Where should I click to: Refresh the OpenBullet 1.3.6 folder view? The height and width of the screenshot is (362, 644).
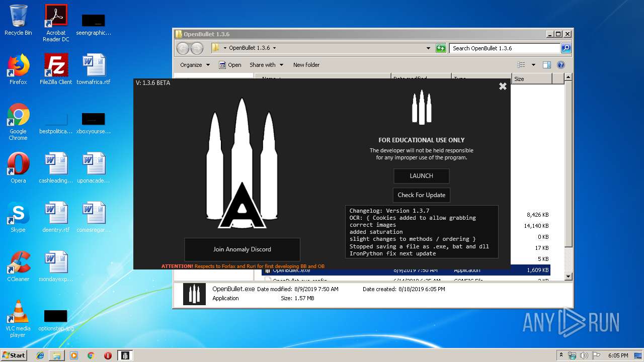pos(441,48)
